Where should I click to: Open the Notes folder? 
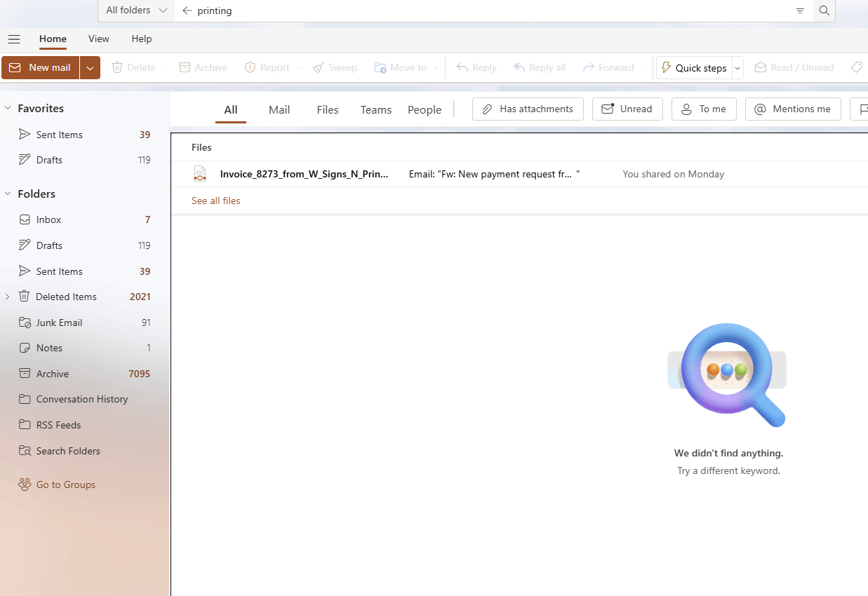tap(84, 348)
